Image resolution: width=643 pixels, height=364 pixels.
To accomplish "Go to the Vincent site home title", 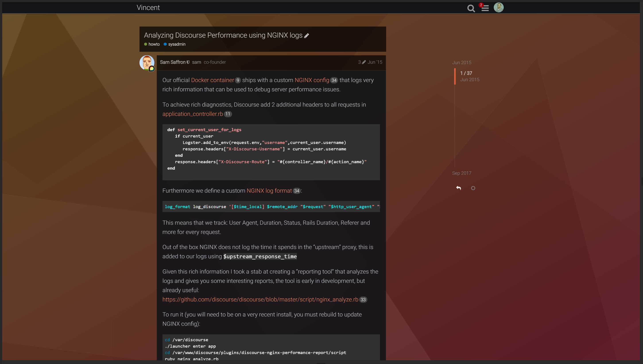I will 148,8.
